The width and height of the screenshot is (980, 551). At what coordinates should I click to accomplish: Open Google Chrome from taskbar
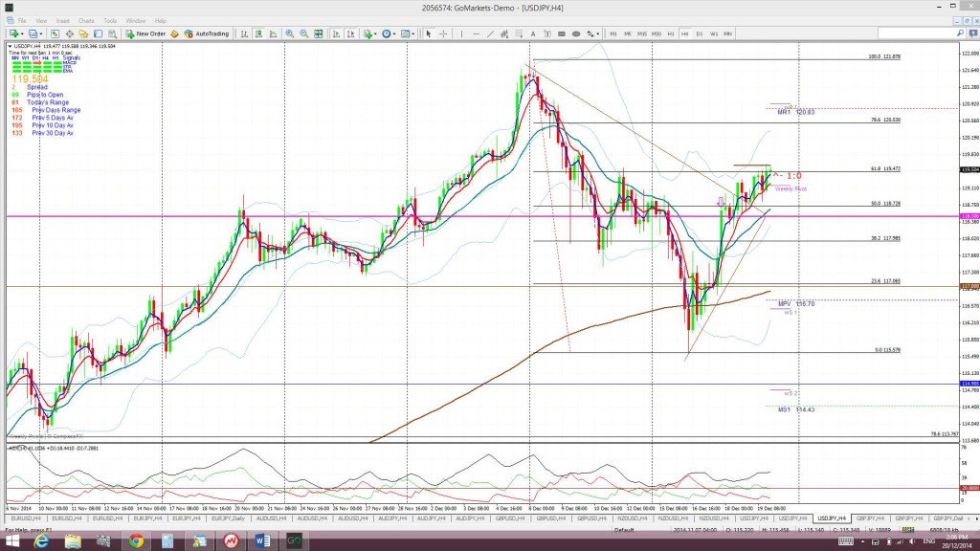[136, 541]
